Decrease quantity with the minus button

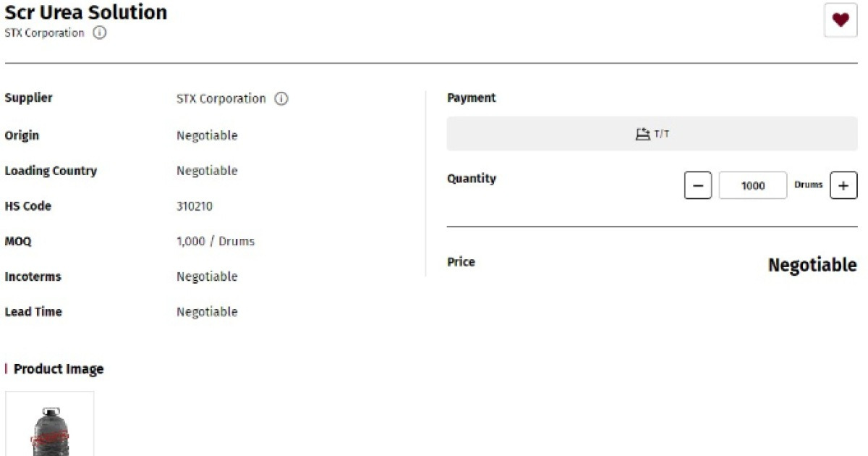[697, 185]
